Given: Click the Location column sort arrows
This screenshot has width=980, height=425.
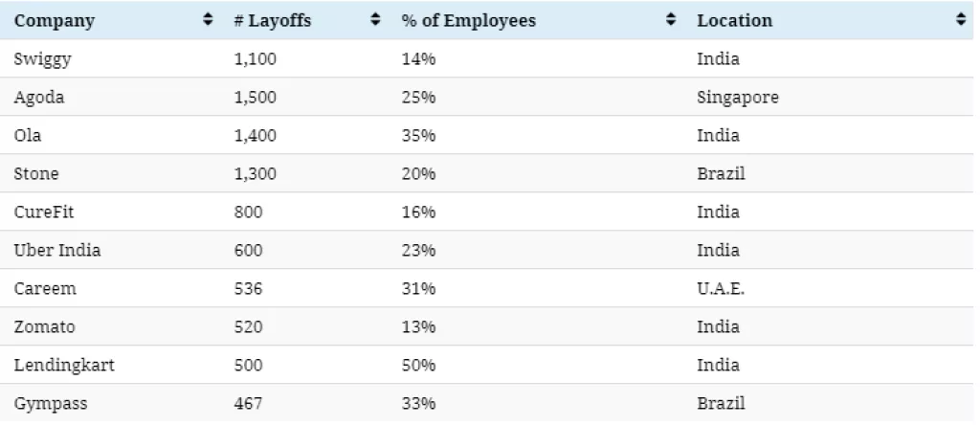Looking at the screenshot, I should click(961, 20).
